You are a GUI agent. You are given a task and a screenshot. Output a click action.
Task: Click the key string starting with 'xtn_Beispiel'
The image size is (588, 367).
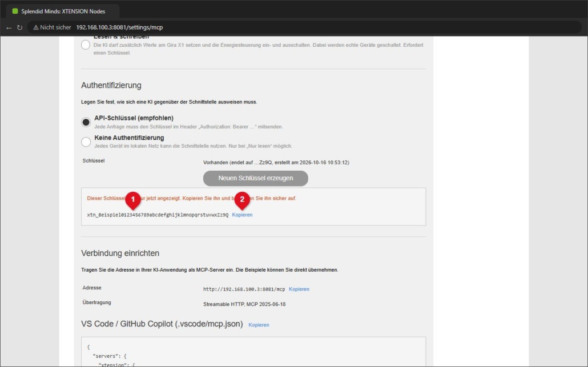(158, 215)
